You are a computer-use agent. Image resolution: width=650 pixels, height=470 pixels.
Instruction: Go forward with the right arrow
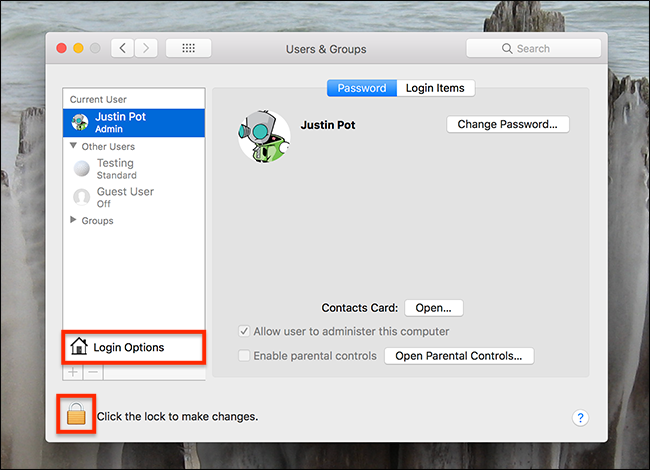pos(147,48)
